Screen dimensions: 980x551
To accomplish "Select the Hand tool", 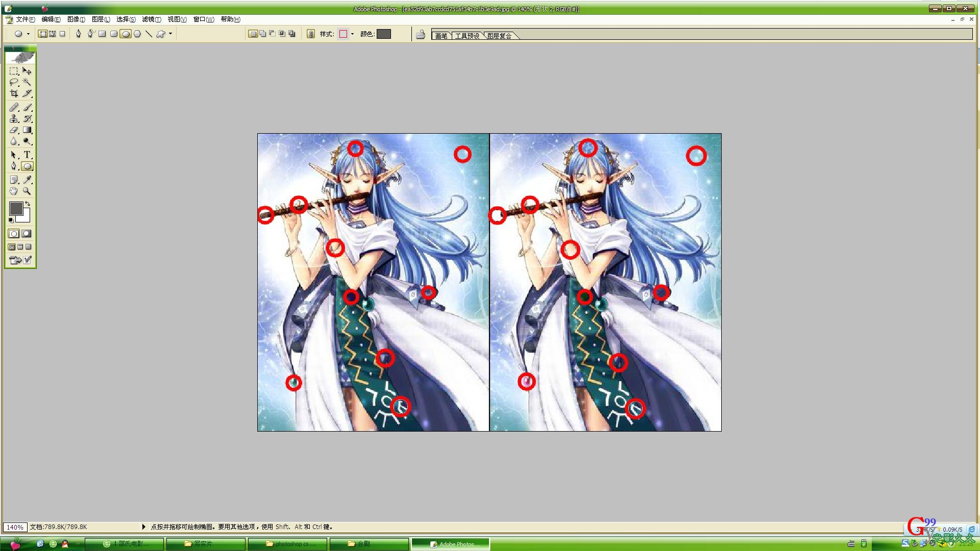I will [14, 191].
